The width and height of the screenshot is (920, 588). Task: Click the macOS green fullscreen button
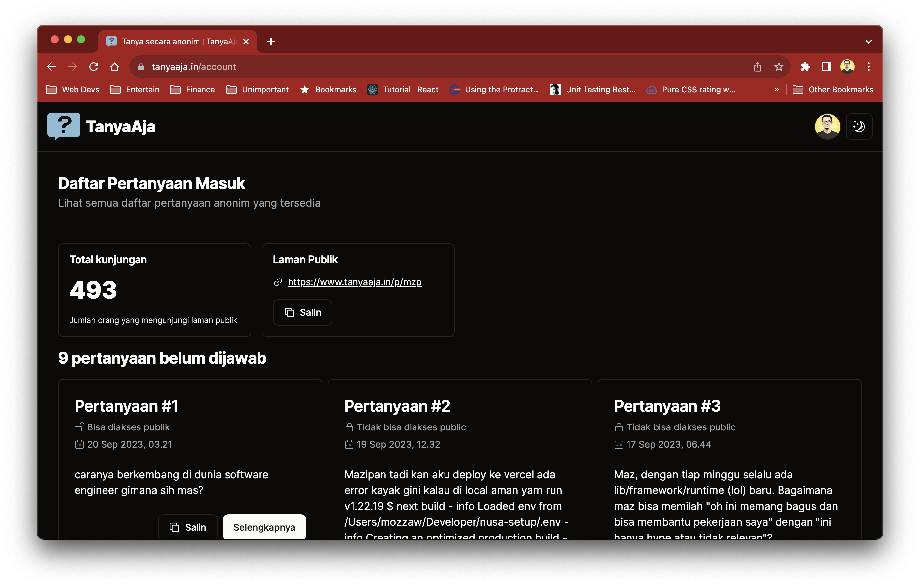point(81,39)
